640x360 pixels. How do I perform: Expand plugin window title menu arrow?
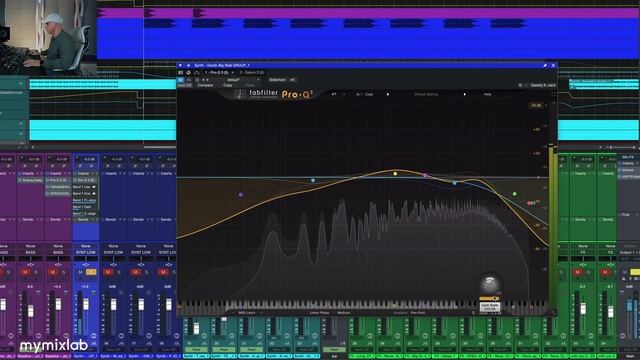pos(180,65)
